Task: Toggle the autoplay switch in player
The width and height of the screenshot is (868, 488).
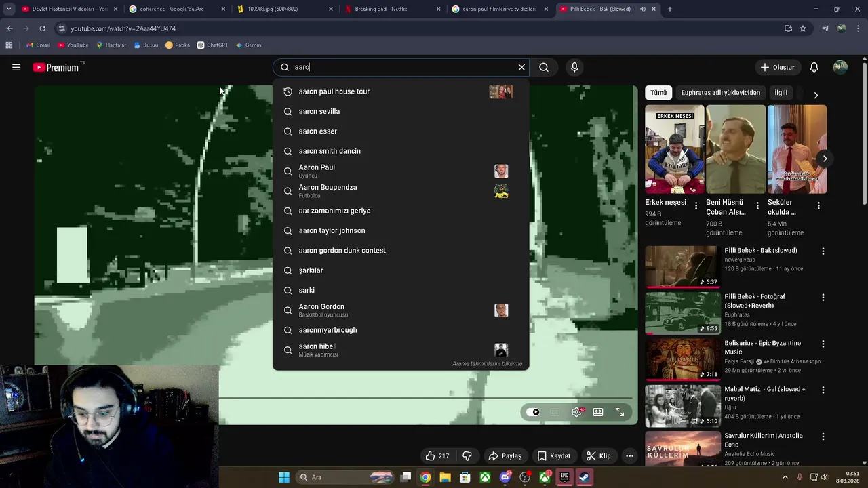Action: tap(534, 412)
